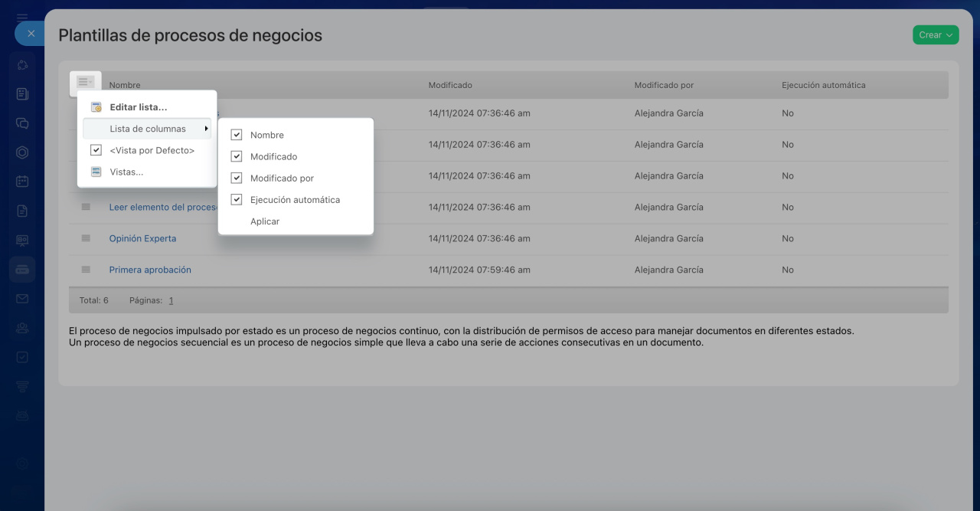Open row menu for Opinión Experta
Image resolution: width=980 pixels, height=511 pixels.
point(86,238)
